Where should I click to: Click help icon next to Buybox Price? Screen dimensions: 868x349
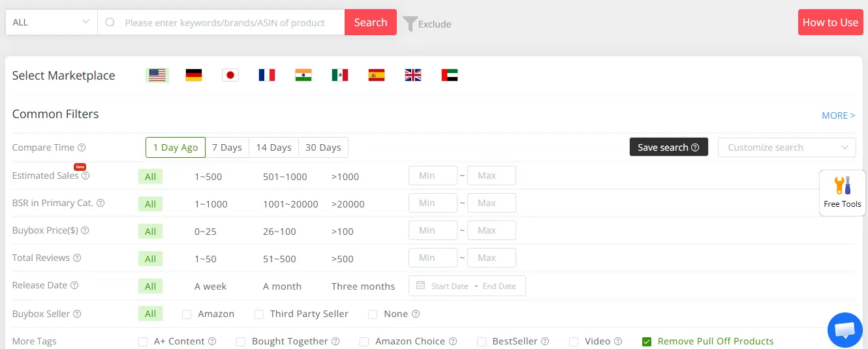click(x=85, y=230)
